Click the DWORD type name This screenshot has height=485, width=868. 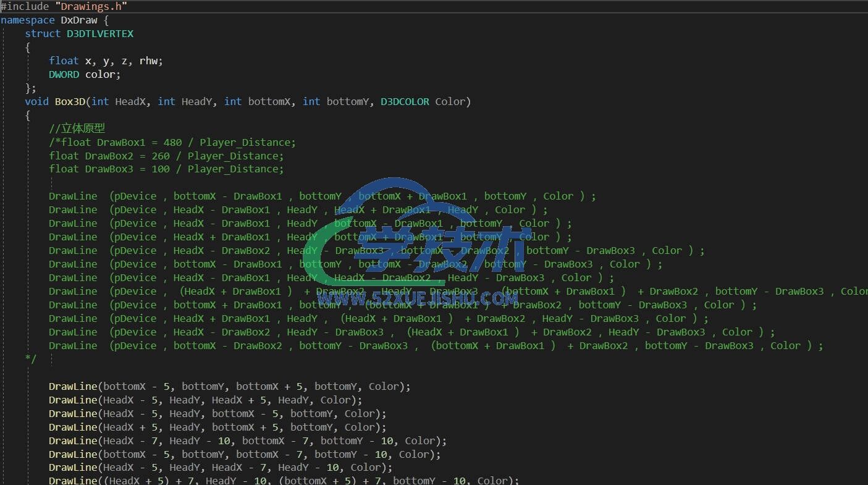[x=64, y=74]
